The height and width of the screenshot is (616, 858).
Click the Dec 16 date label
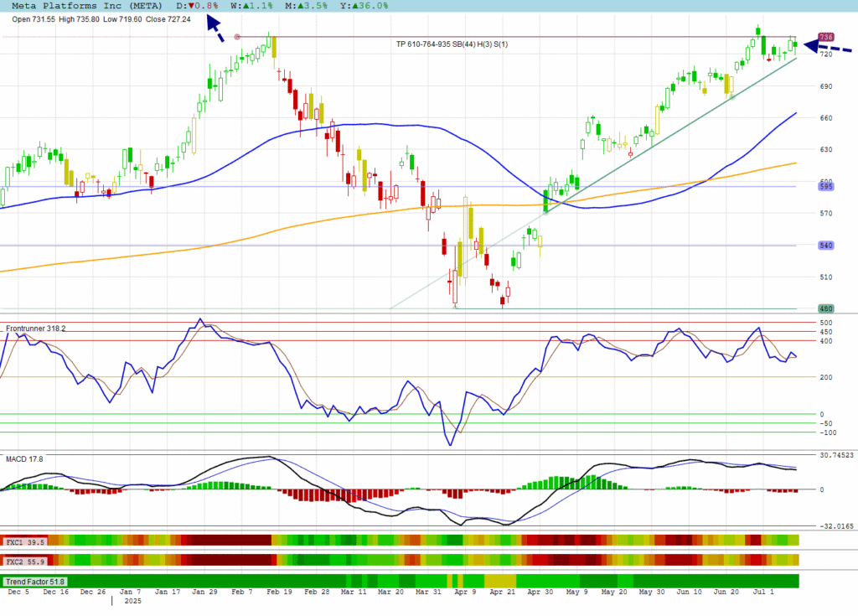[x=56, y=592]
